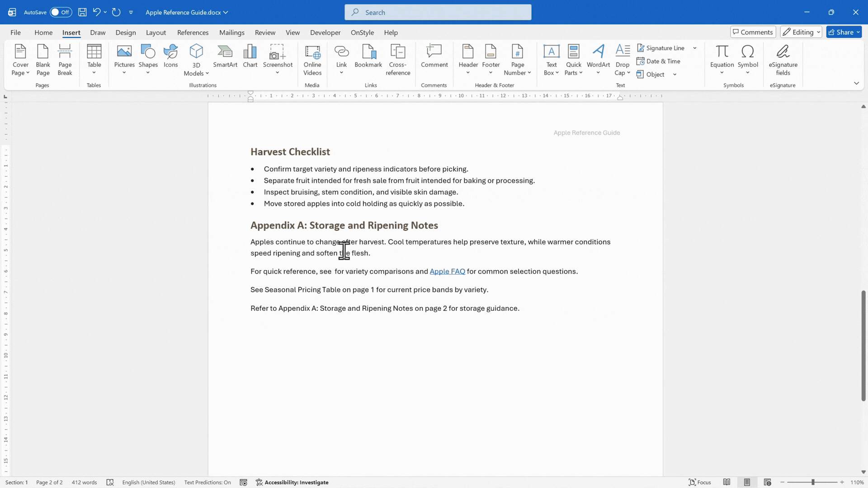
Task: Click the Search box
Action: (x=438, y=12)
